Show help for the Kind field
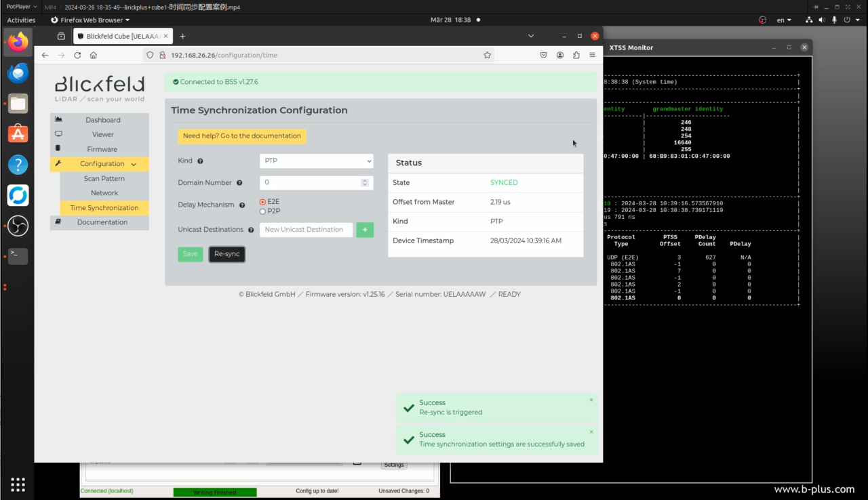This screenshot has width=868, height=500. coord(200,161)
